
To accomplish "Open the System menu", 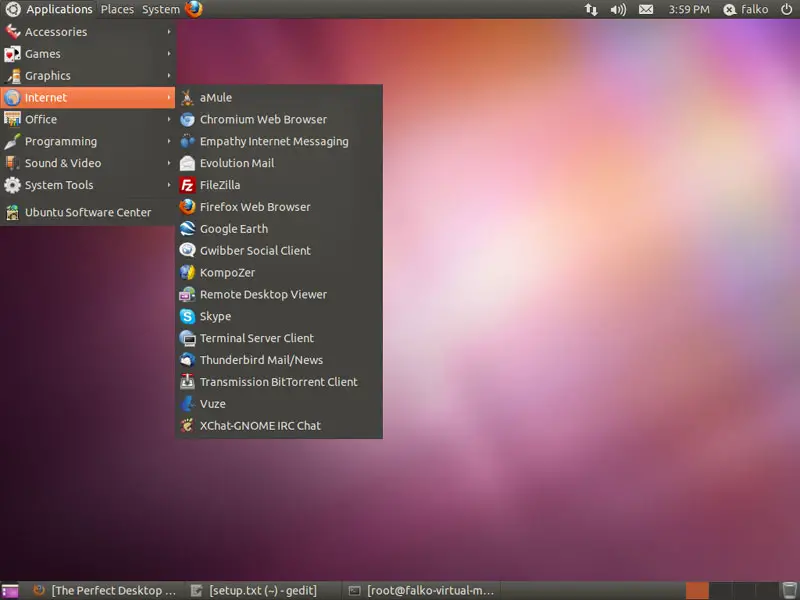I will click(161, 9).
